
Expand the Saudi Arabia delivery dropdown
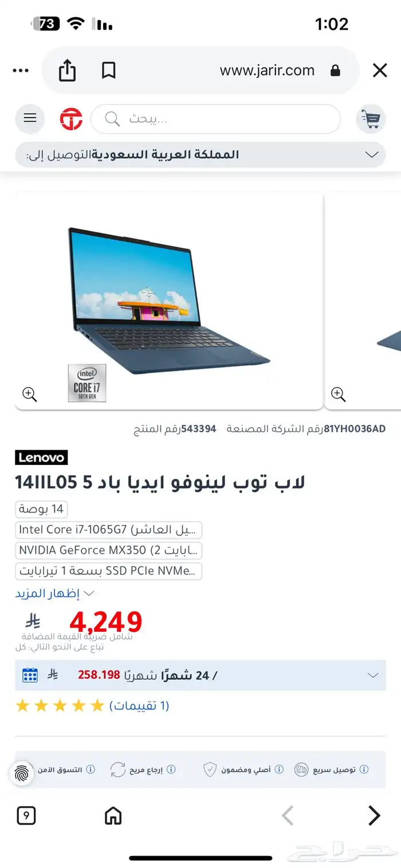click(x=200, y=155)
